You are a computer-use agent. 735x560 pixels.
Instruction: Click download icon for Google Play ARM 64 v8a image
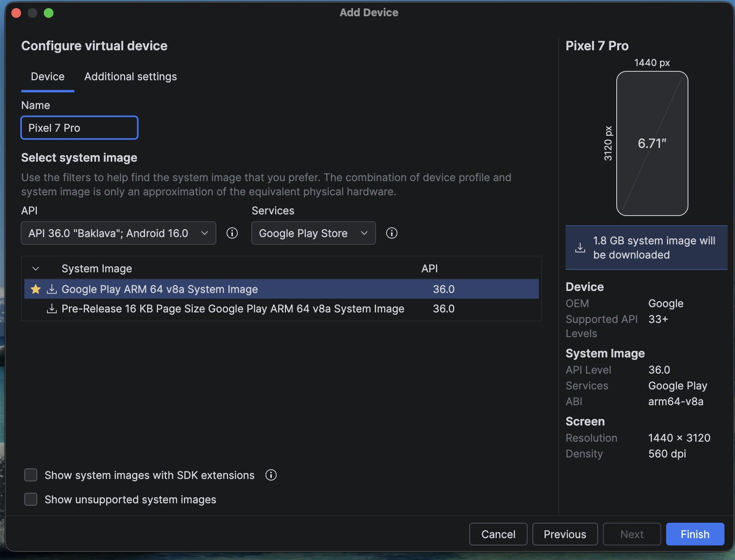click(x=52, y=289)
